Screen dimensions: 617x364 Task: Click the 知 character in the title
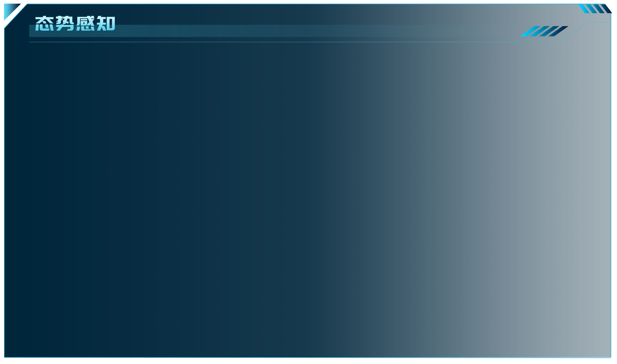pos(106,24)
